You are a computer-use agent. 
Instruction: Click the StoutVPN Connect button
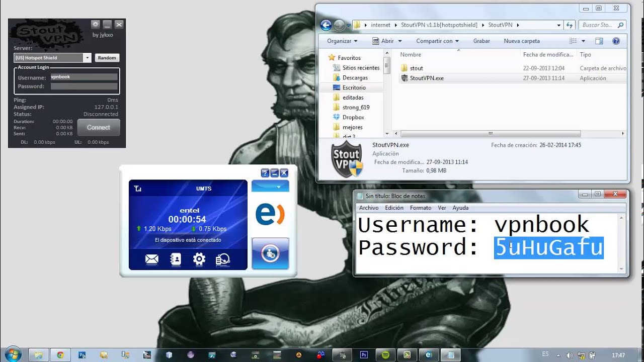tap(99, 128)
